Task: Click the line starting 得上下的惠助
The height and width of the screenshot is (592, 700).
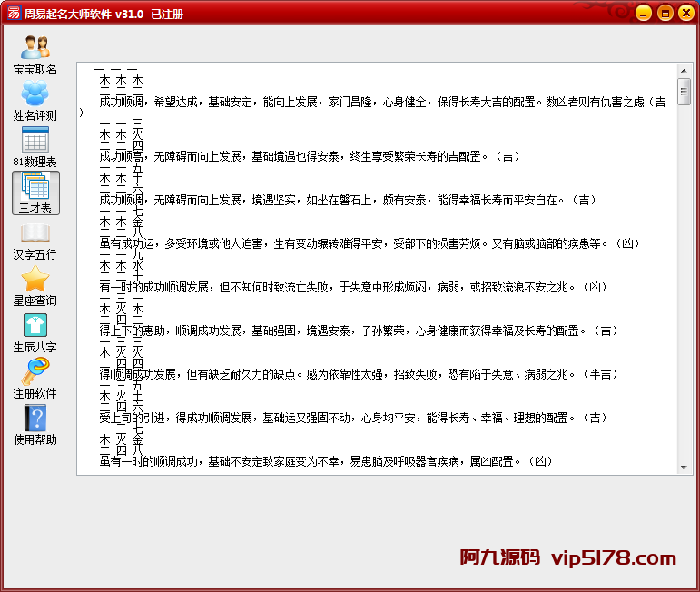Action: click(x=359, y=331)
